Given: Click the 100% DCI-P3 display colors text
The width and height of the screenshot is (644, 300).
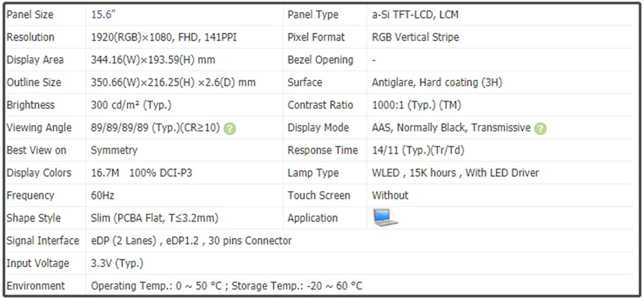Looking at the screenshot, I should tap(160, 173).
